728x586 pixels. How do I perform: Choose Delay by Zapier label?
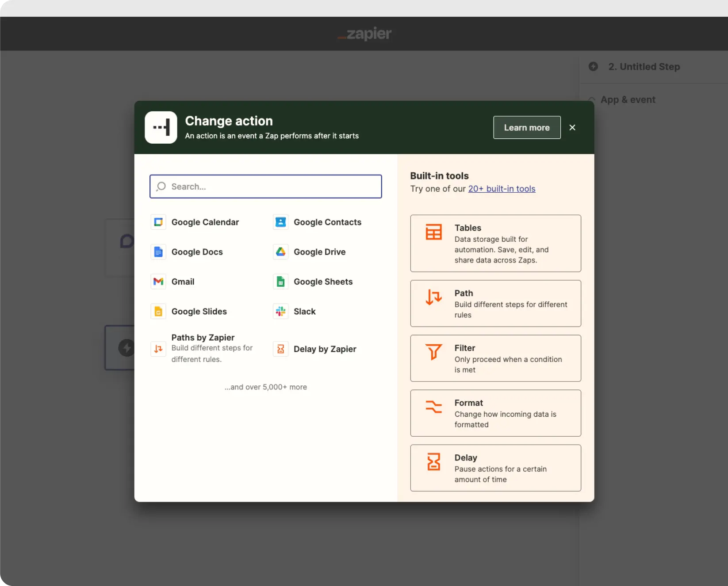(x=325, y=349)
